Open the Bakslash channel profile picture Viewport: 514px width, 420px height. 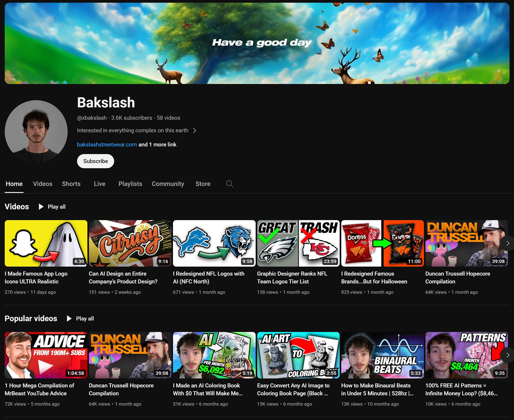point(36,131)
